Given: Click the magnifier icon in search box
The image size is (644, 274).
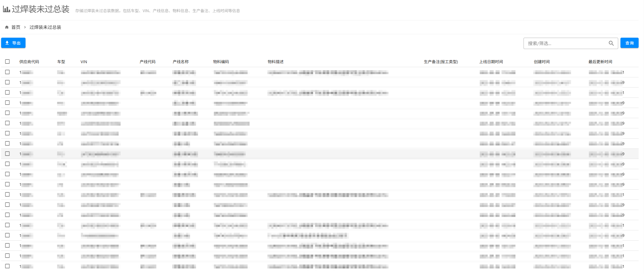Looking at the screenshot, I should pyautogui.click(x=611, y=43).
